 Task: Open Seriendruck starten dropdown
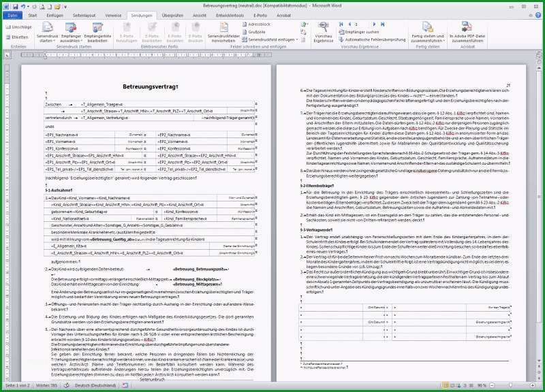tap(47, 32)
